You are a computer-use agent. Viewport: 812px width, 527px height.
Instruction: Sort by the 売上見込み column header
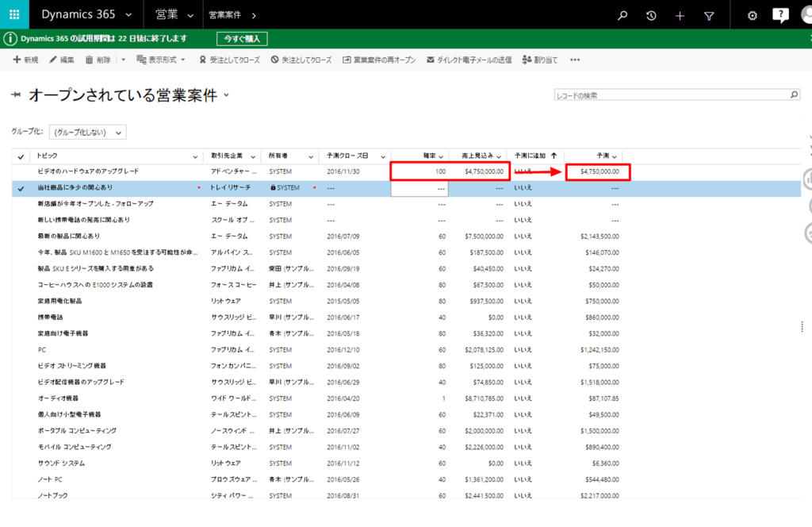(x=477, y=156)
